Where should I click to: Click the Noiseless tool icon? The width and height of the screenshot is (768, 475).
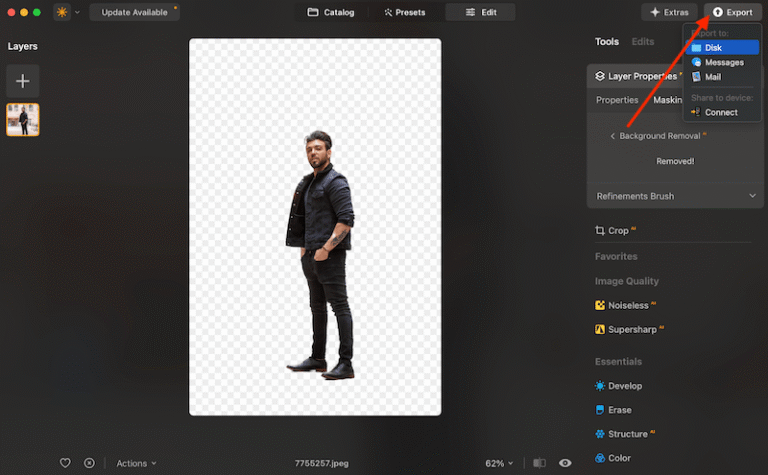pyautogui.click(x=600, y=305)
